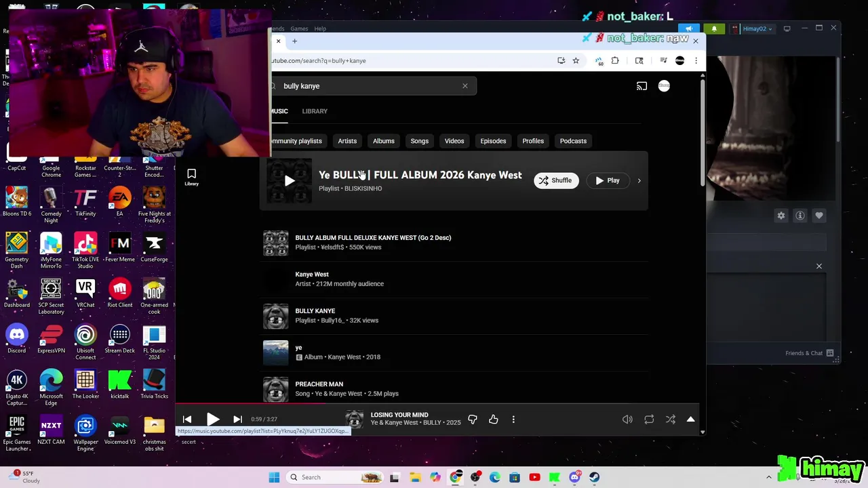The height and width of the screenshot is (488, 868).
Task: Open the Stream Deck desktop icon
Action: [120, 339]
